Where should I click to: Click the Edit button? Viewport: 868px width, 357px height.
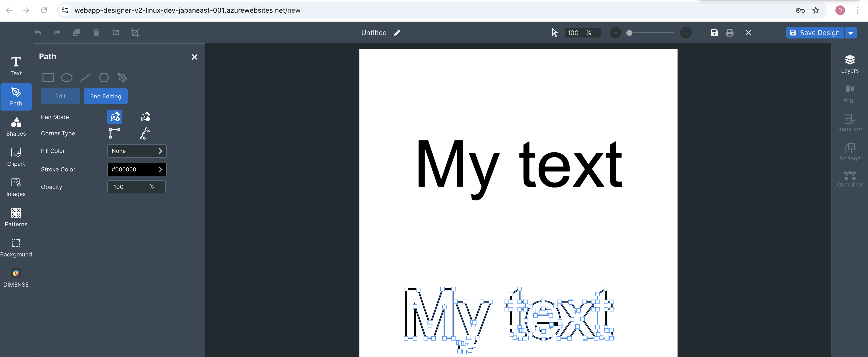click(60, 97)
